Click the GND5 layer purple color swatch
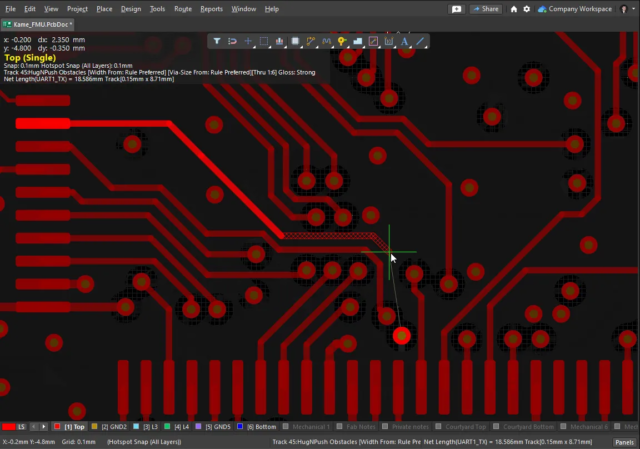The image size is (640, 449). point(198,427)
